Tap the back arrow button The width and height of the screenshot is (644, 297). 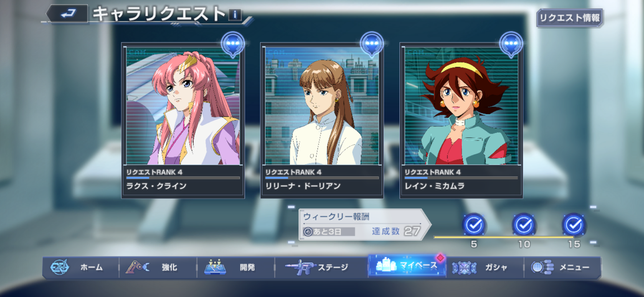(x=68, y=14)
